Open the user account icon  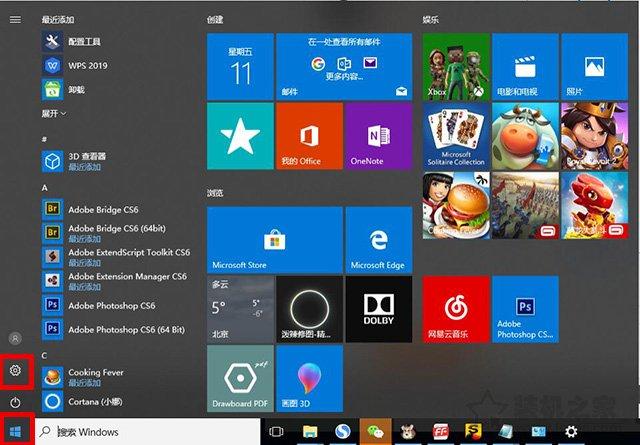tap(15, 338)
